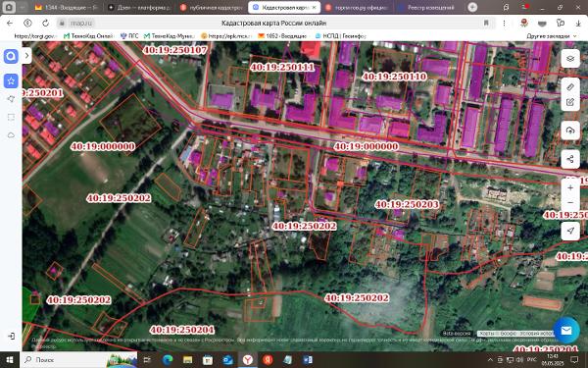Click the login exit icon in sidebar
This screenshot has width=588, height=368.
(x=11, y=336)
